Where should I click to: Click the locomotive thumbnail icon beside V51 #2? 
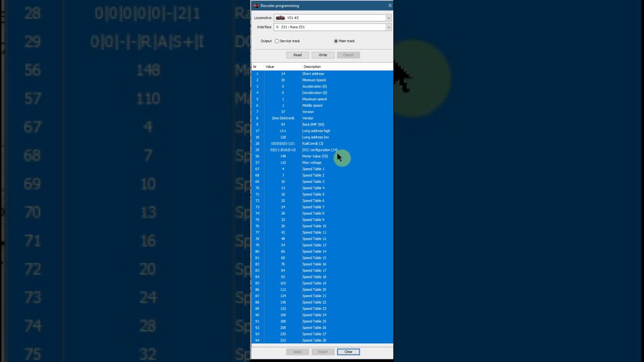(x=280, y=18)
